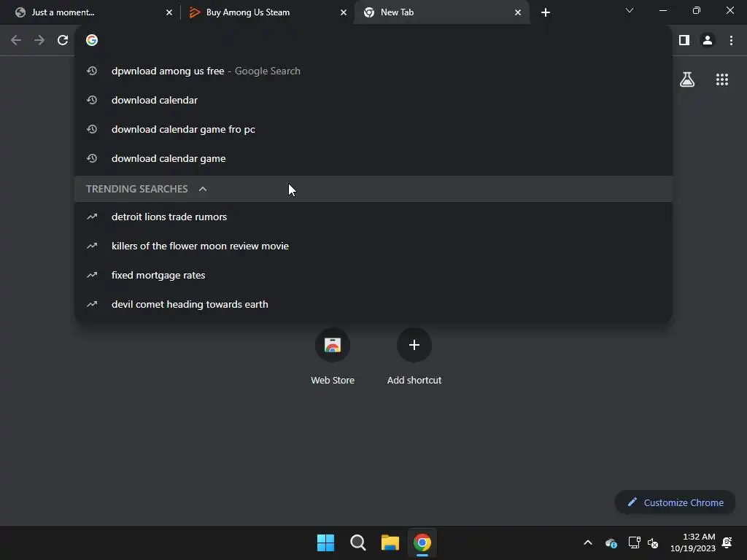Select suggestion 'download calendar game fro pc'

(x=373, y=129)
